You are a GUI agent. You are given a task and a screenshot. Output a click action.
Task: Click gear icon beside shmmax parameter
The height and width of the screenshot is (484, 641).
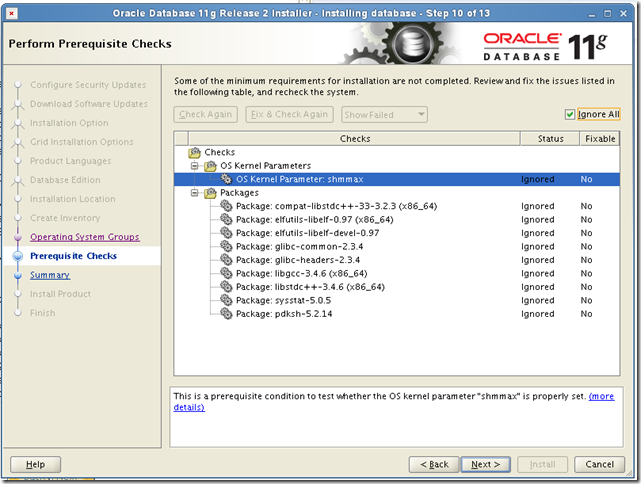click(226, 179)
